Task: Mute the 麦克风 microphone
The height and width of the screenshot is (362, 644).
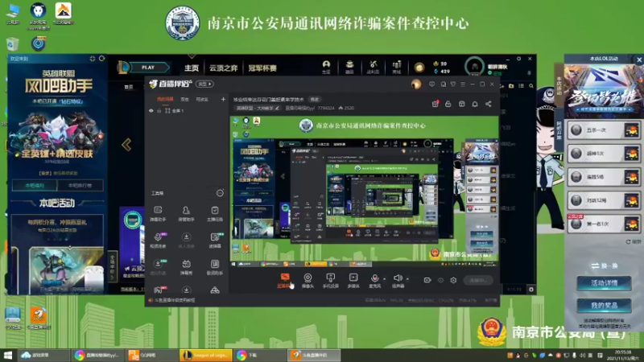Action: [374, 281]
